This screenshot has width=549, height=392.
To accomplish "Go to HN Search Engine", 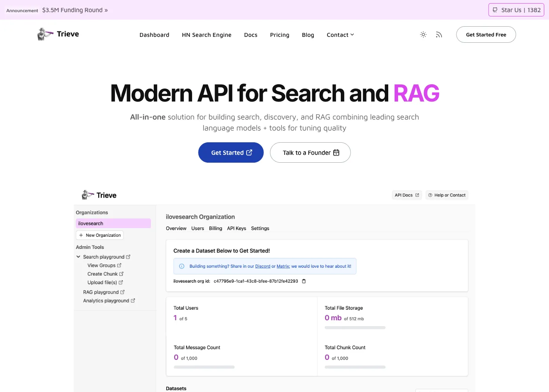I will [207, 35].
